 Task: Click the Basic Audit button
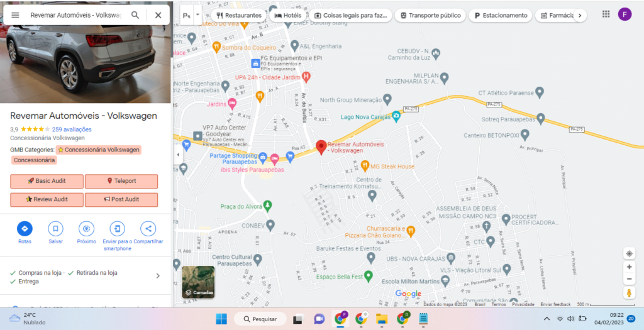tap(47, 181)
